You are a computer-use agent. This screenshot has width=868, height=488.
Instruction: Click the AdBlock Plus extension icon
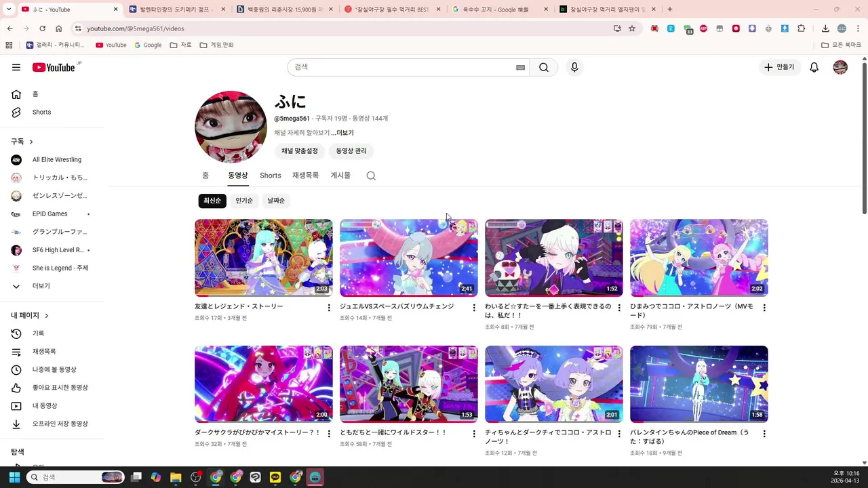coord(703,28)
